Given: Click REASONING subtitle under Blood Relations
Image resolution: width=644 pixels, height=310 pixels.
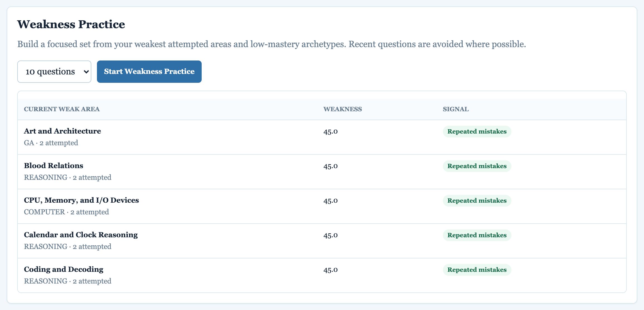Looking at the screenshot, I should (68, 177).
